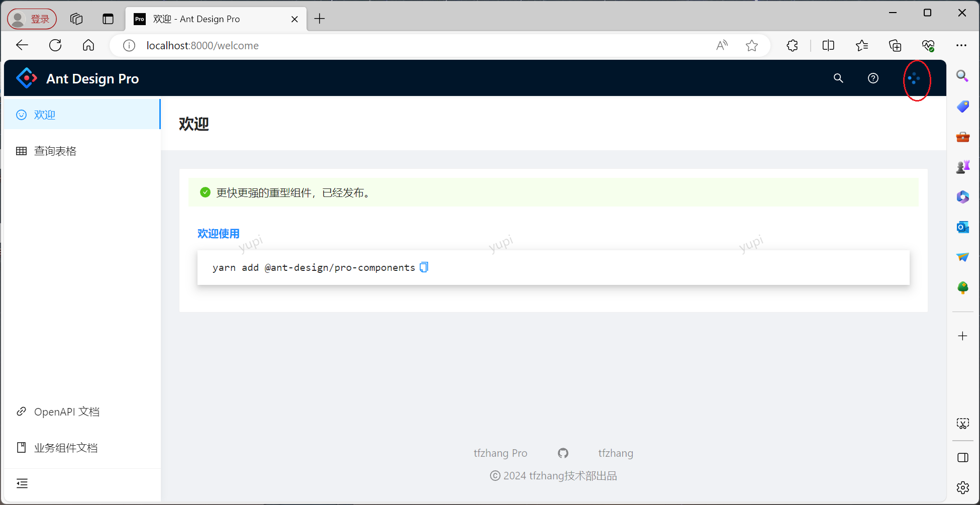Select 查询表格 in the sidebar menu
Viewport: 980px width, 505px height.
[x=55, y=150]
